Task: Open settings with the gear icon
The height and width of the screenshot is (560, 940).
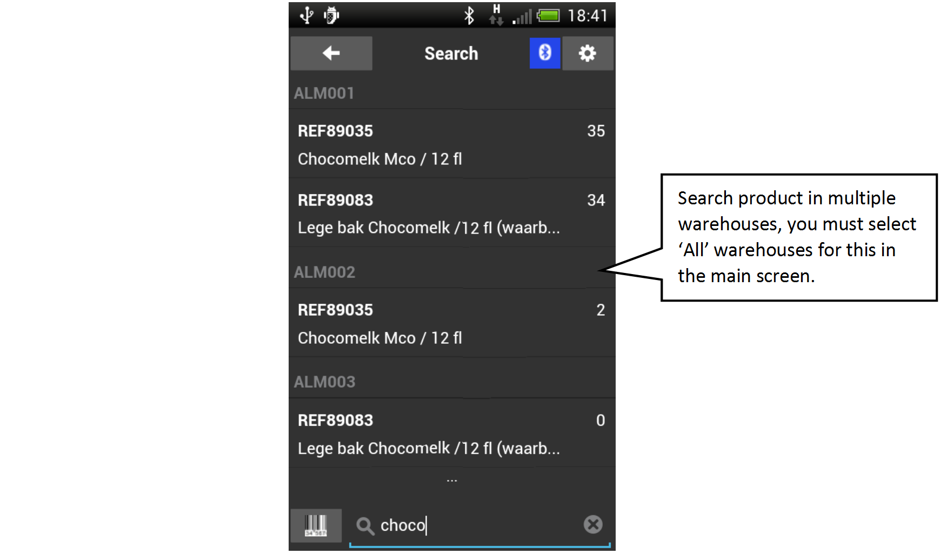Action: coord(588,53)
